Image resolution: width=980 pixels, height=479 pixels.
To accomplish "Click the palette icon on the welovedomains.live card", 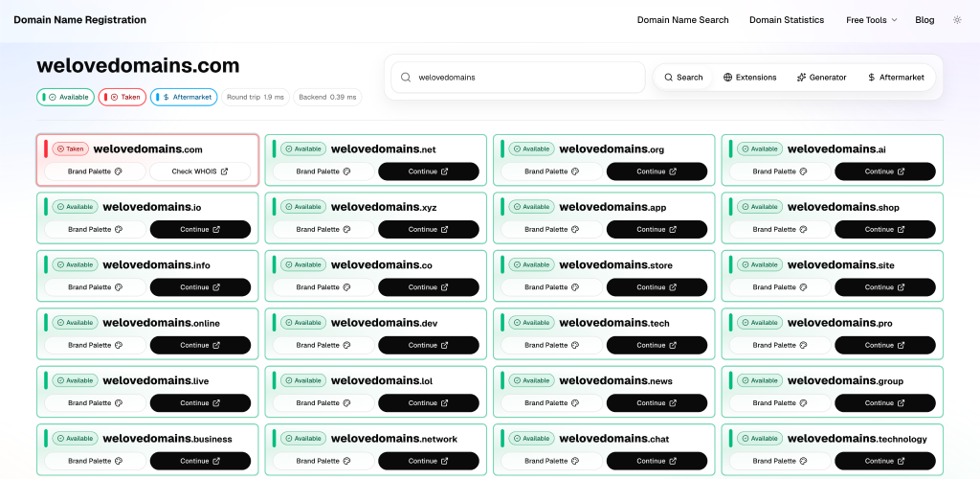I will coord(119,402).
